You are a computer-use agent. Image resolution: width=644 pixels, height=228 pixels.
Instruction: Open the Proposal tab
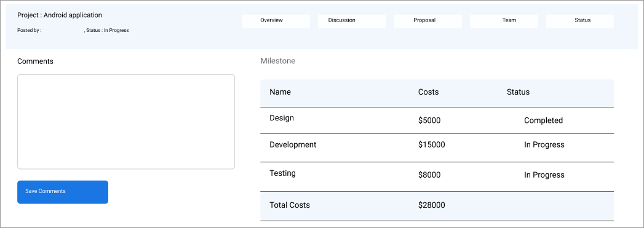click(427, 21)
